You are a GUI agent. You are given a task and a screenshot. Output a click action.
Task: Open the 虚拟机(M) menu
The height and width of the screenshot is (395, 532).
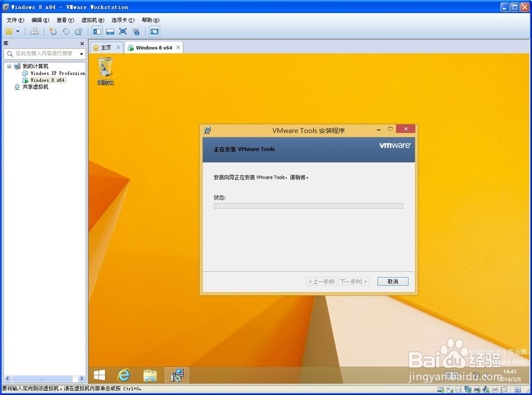tap(93, 20)
